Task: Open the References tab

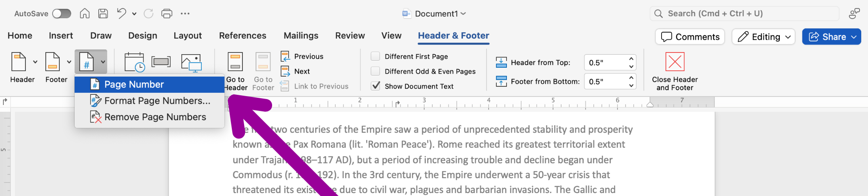Action: click(242, 36)
